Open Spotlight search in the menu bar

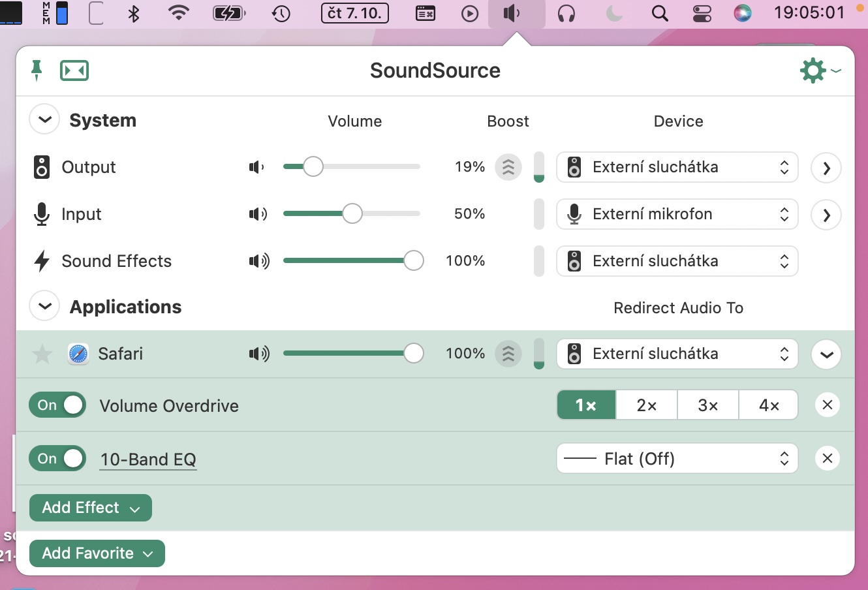tap(660, 13)
